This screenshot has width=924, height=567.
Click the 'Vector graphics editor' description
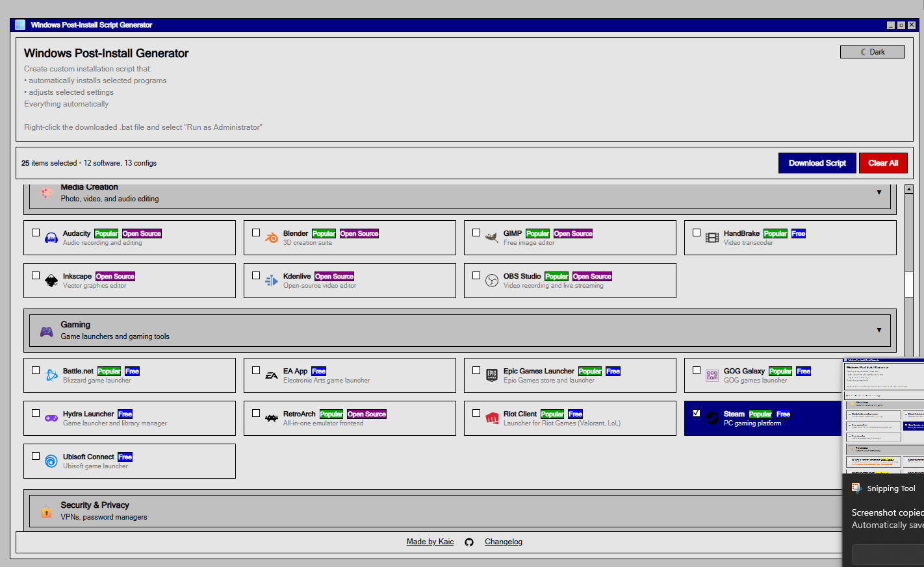[95, 286]
